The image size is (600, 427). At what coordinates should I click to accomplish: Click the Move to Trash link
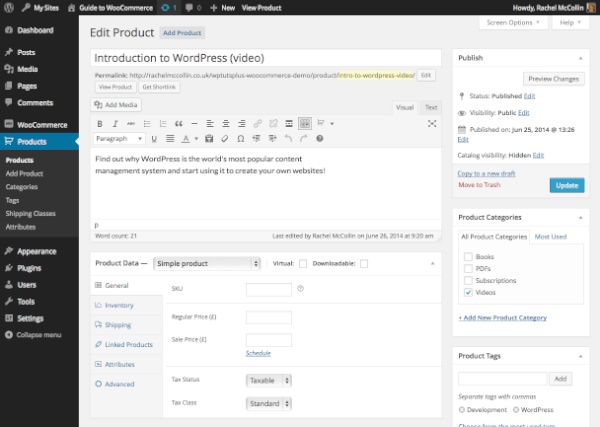tap(479, 185)
